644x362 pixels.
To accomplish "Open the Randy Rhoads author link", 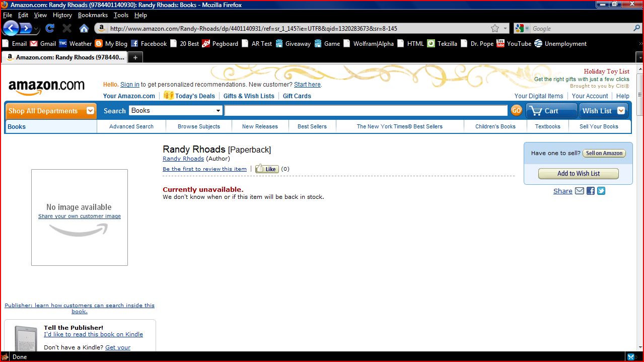I will pyautogui.click(x=183, y=159).
